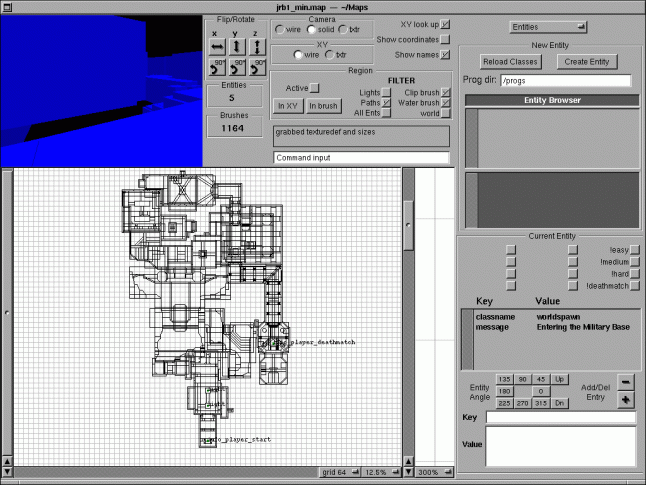The height and width of the screenshot is (485, 646).
Task: Set entity angle to 225
Action: [x=504, y=403]
